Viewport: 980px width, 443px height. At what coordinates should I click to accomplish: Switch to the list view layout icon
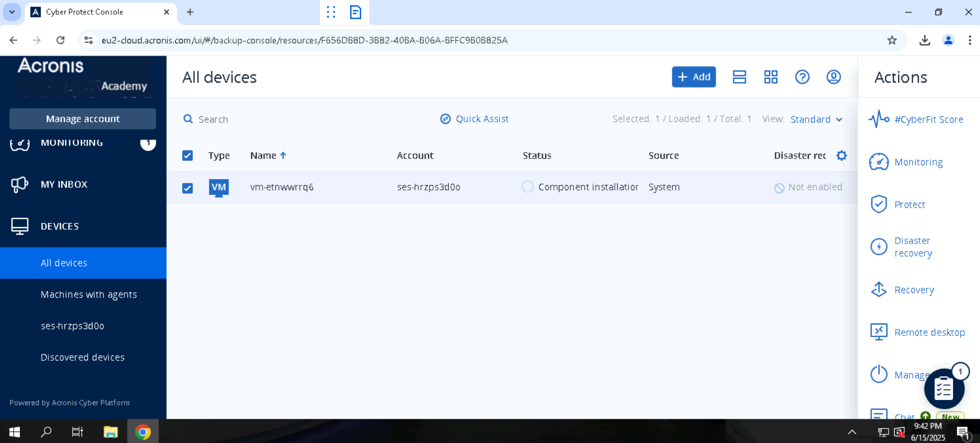point(739,77)
